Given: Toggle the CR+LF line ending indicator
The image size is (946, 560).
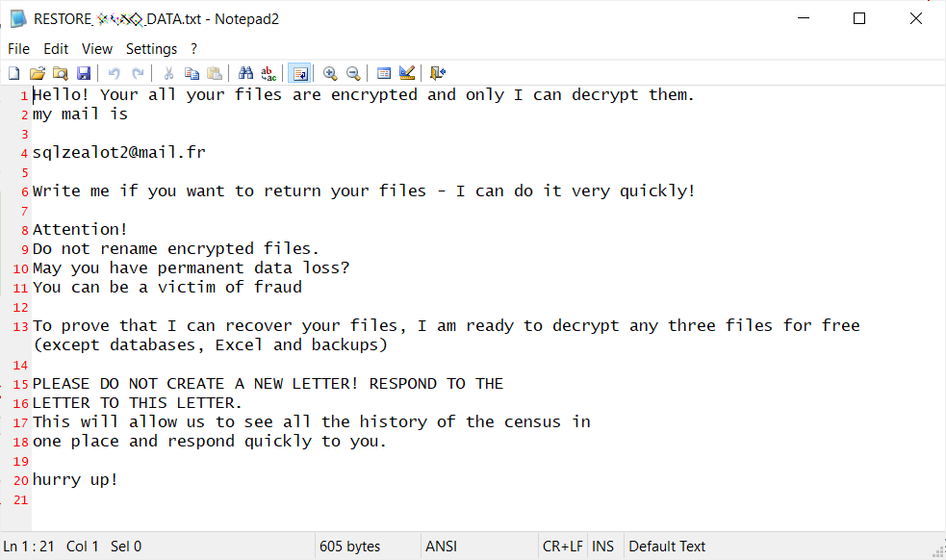Looking at the screenshot, I should tap(562, 547).
